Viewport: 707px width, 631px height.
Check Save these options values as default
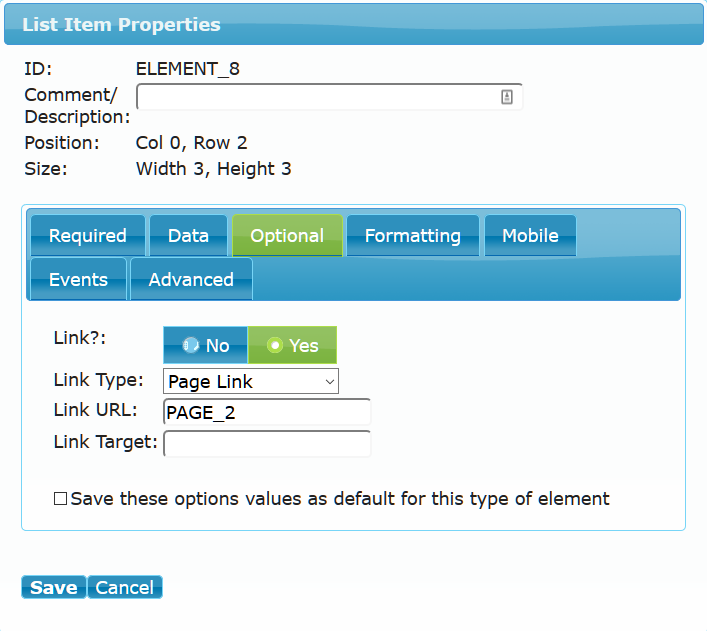[60, 499]
